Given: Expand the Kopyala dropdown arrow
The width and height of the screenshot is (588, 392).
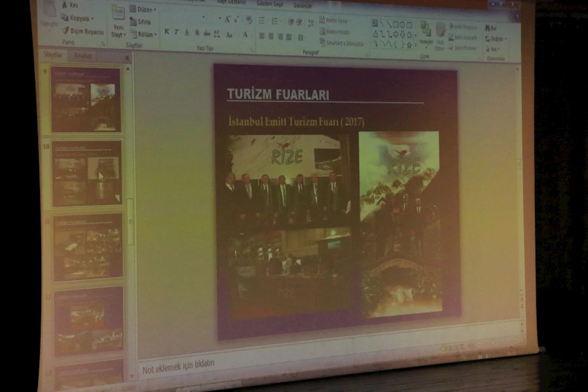Looking at the screenshot, I should pyautogui.click(x=92, y=18).
